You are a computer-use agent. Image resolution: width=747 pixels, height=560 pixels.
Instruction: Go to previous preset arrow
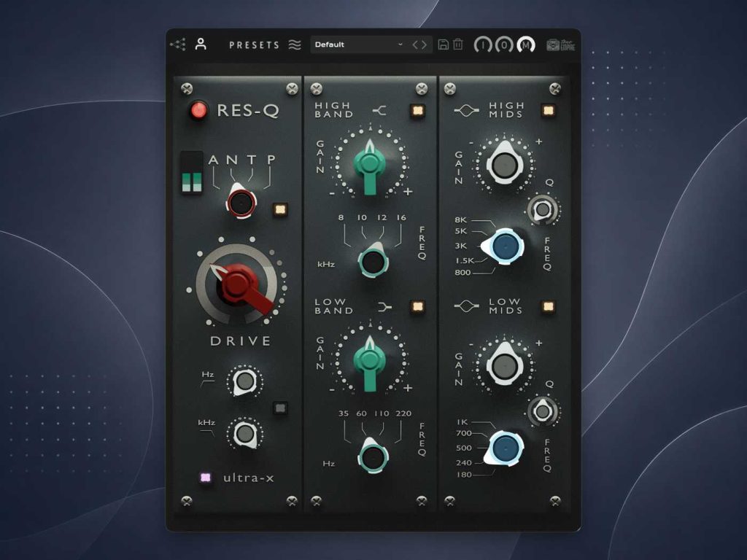click(x=415, y=44)
